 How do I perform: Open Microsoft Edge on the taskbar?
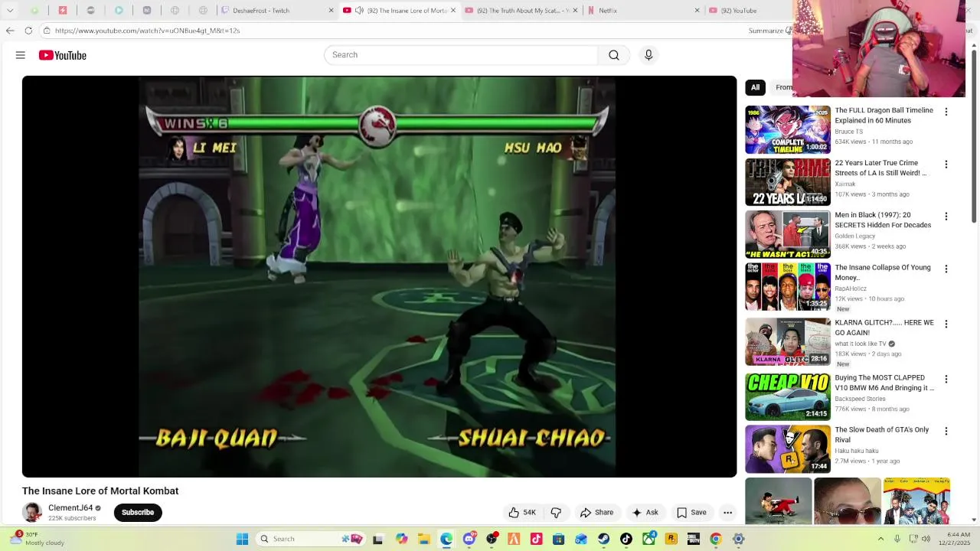point(446,539)
